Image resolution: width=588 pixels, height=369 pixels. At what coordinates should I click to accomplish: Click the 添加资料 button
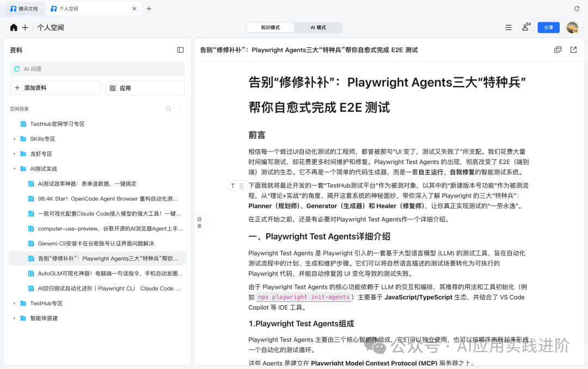(x=55, y=88)
